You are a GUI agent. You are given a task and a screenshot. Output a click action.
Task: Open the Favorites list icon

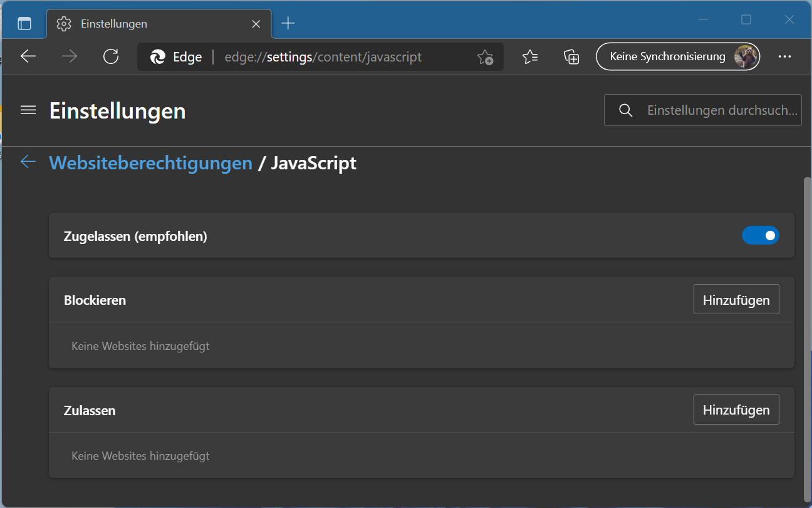[x=530, y=56]
